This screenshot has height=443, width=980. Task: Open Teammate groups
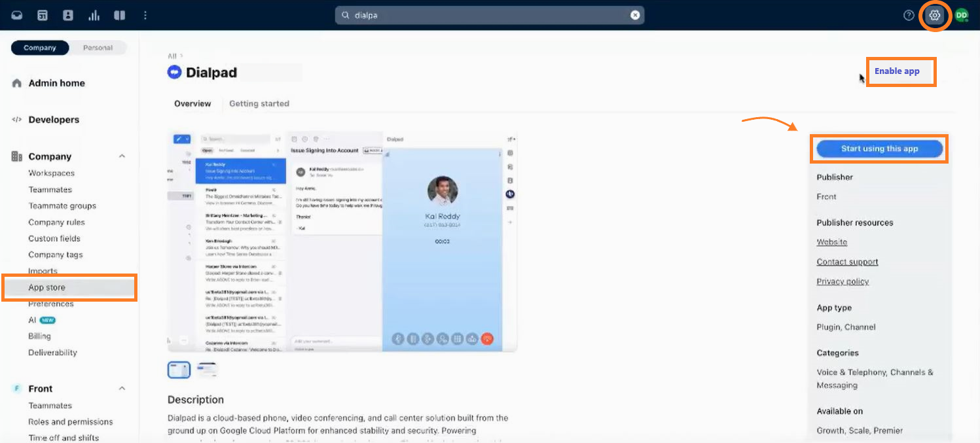(x=62, y=206)
